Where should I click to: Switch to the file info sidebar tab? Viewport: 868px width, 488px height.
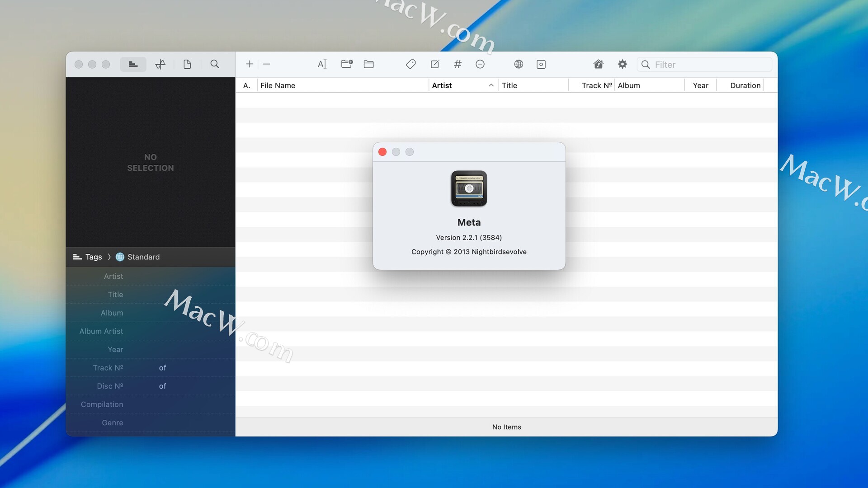pos(187,64)
